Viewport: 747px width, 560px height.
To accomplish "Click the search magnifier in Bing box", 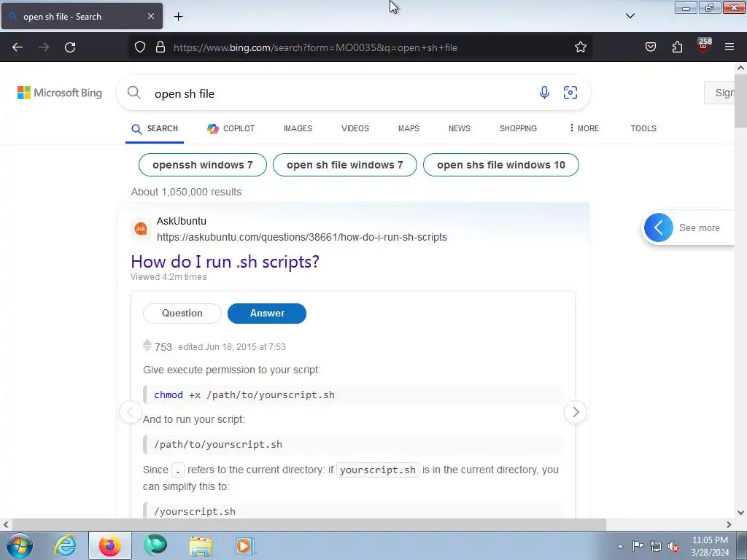I will click(x=134, y=93).
